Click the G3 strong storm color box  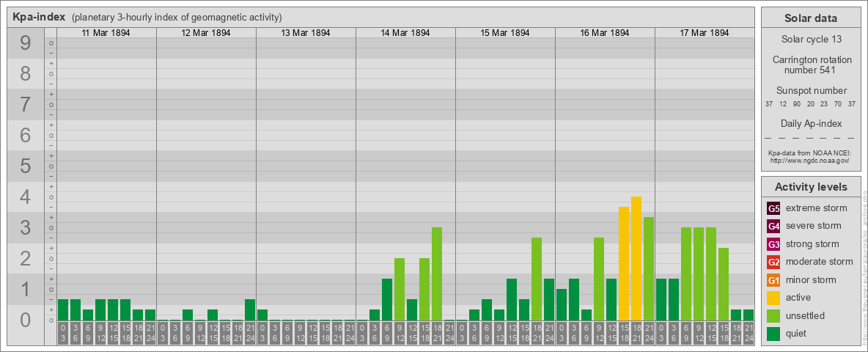click(773, 244)
